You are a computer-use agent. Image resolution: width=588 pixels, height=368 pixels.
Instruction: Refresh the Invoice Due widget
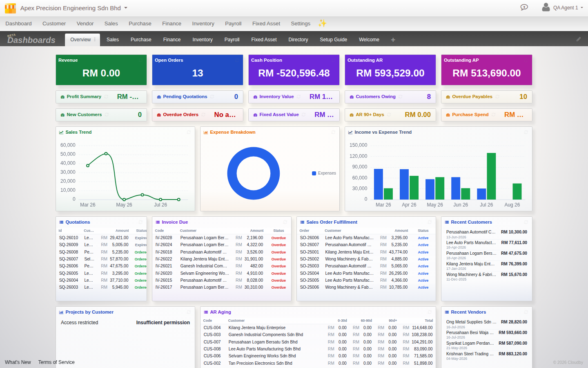285,222
